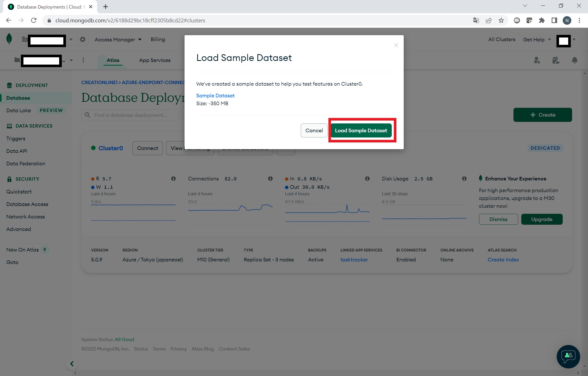Open Network Access in sidebar
The image size is (588, 376).
click(x=26, y=217)
